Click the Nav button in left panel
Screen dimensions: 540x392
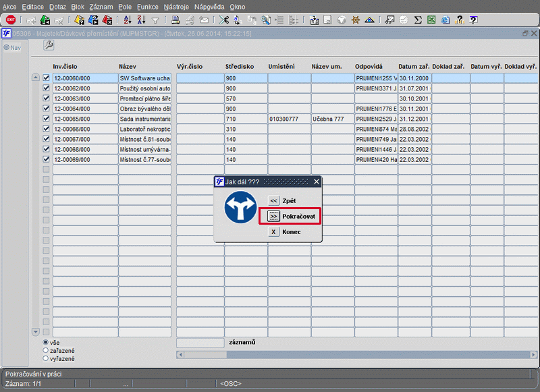tap(12, 47)
